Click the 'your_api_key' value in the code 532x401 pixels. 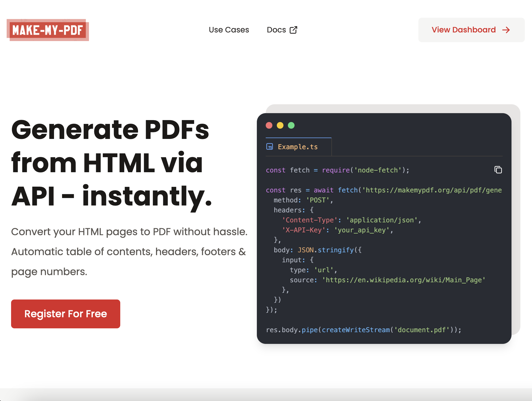click(x=362, y=230)
